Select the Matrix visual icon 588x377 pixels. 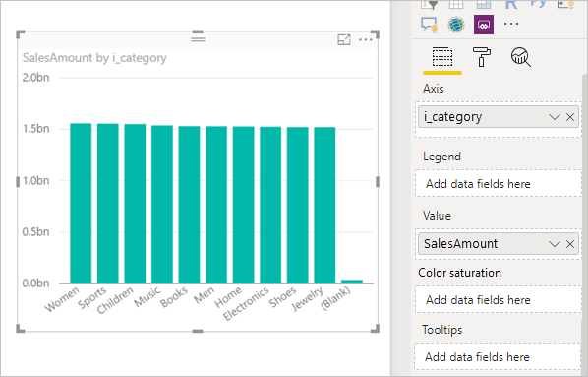(484, 4)
